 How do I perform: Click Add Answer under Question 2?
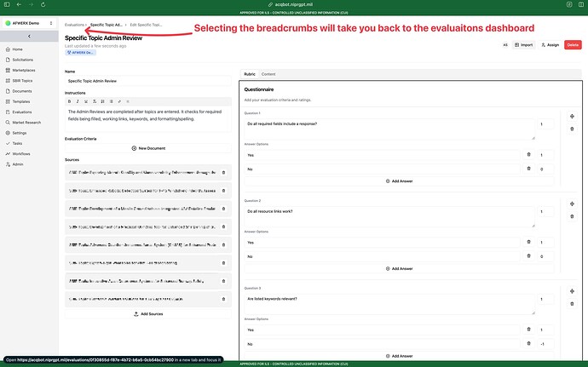(x=399, y=269)
